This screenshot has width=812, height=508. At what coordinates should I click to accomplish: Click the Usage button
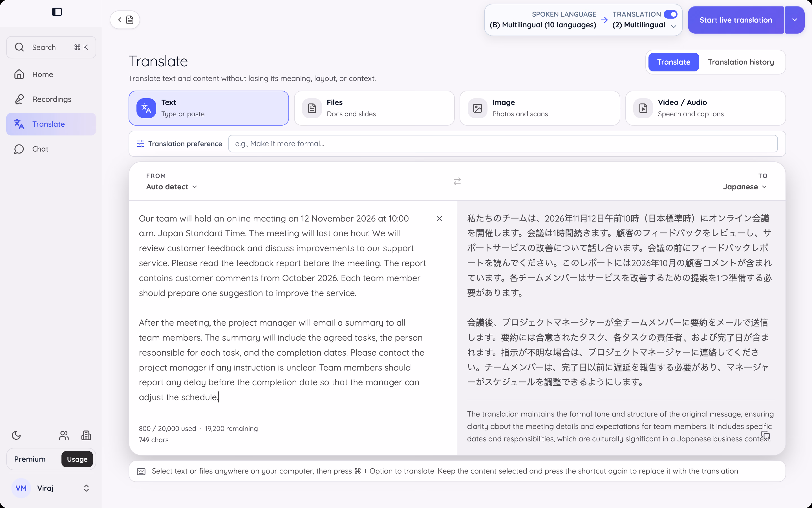(x=77, y=459)
